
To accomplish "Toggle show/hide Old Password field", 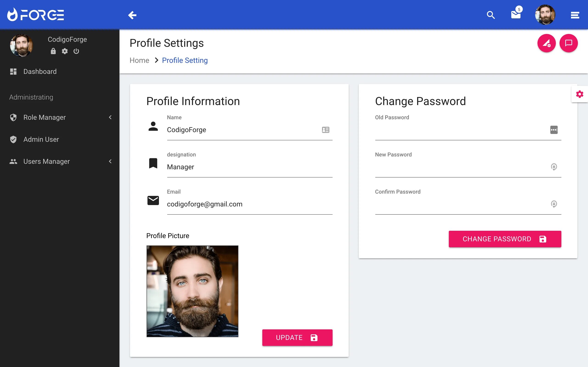I will pos(553,129).
